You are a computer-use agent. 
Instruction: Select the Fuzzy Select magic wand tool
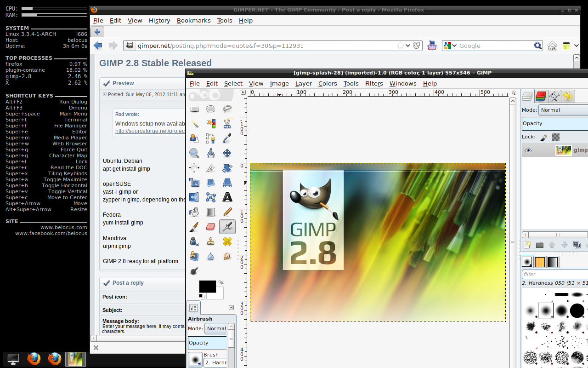(x=194, y=124)
